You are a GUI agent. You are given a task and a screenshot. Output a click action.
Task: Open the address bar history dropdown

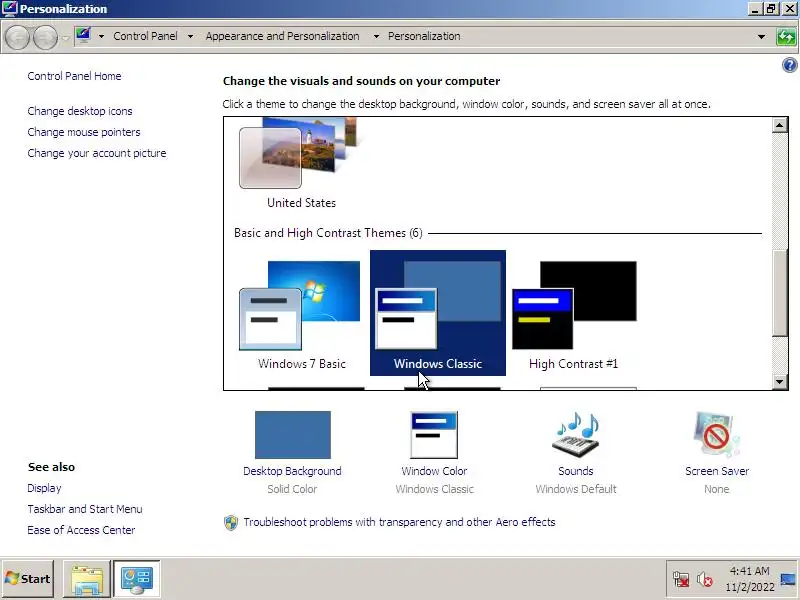[x=761, y=37]
